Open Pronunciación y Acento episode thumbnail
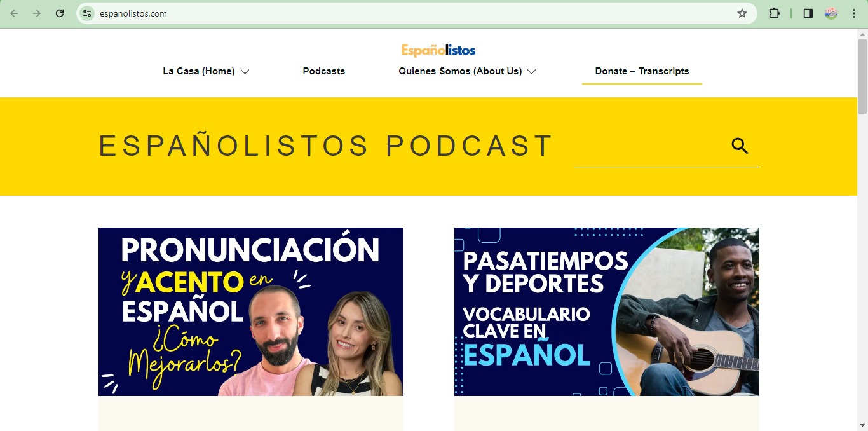The width and height of the screenshot is (868, 431). [251, 311]
